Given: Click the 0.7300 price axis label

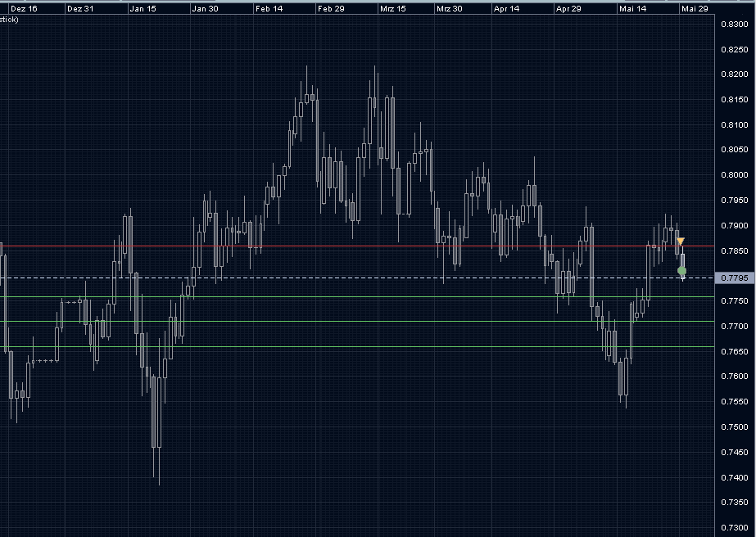Looking at the screenshot, I should pyautogui.click(x=735, y=527).
